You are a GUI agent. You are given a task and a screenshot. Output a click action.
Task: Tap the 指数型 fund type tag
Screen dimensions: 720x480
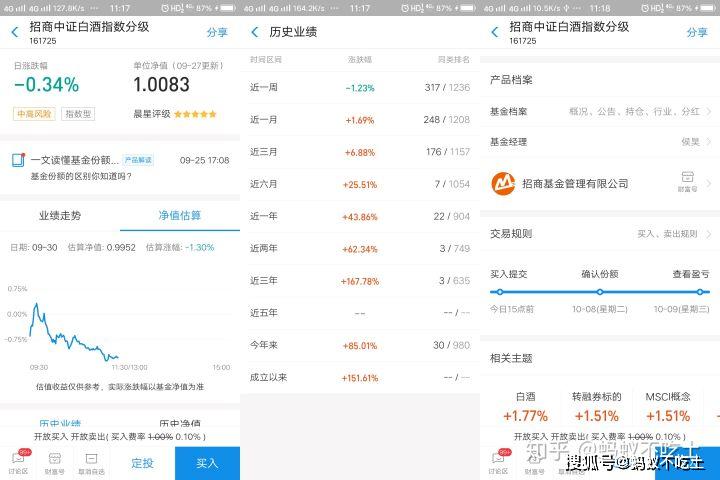point(78,114)
